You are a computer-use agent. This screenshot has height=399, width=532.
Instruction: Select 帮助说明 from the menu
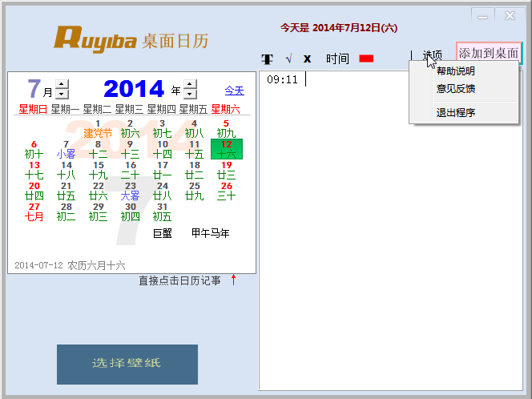(456, 71)
